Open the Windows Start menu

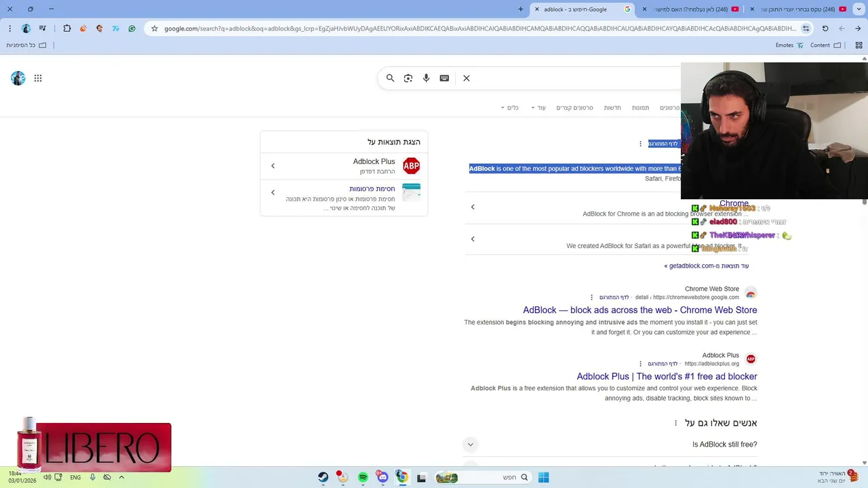(x=543, y=477)
